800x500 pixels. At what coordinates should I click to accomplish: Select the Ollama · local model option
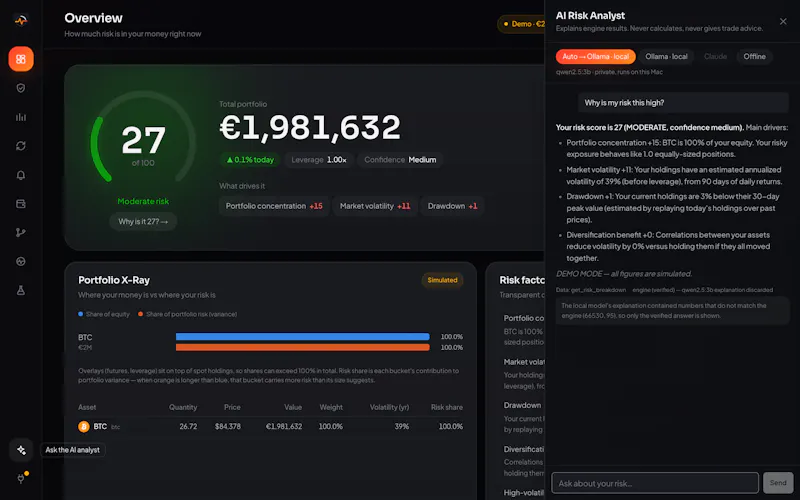[x=666, y=57]
